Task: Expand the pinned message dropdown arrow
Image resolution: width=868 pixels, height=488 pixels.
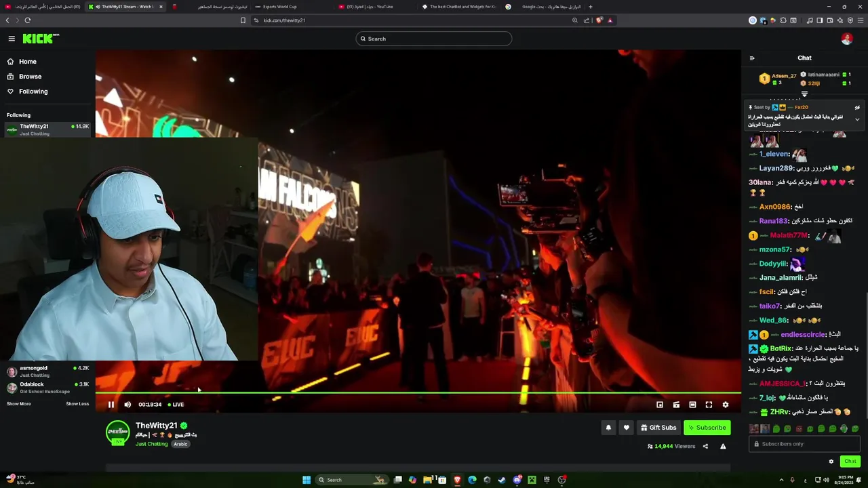Action: [x=857, y=119]
